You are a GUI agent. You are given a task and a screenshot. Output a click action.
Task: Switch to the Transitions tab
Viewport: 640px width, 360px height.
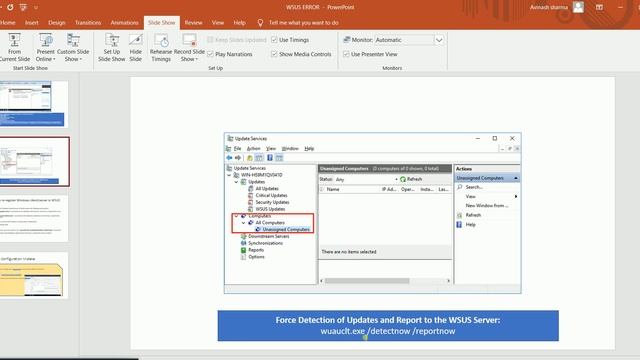[88, 22]
